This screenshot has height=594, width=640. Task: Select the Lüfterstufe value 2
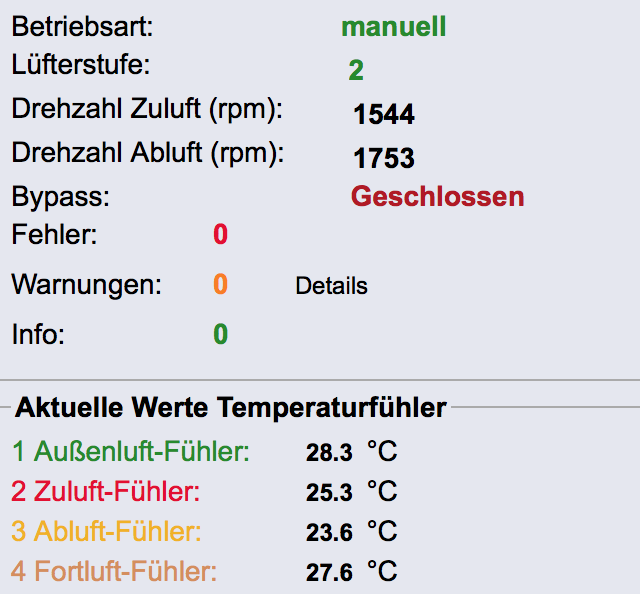point(356,70)
